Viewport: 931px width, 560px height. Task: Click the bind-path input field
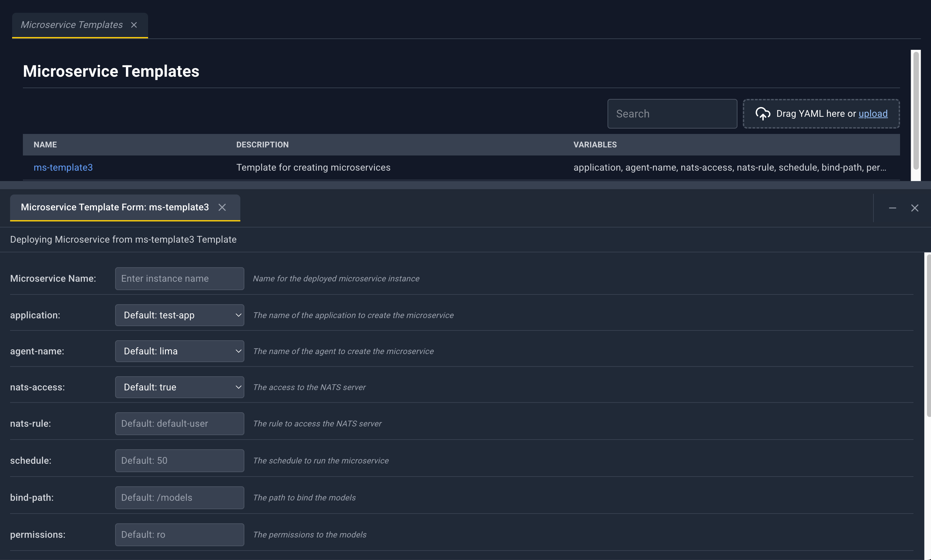180,497
